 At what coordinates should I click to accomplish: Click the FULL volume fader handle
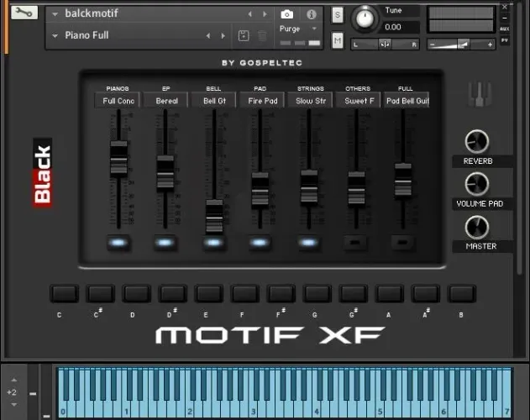pyautogui.click(x=403, y=181)
